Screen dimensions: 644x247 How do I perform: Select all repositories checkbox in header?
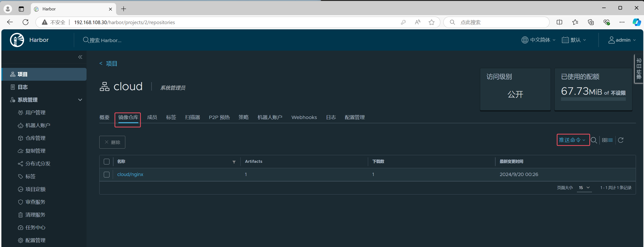(107, 162)
